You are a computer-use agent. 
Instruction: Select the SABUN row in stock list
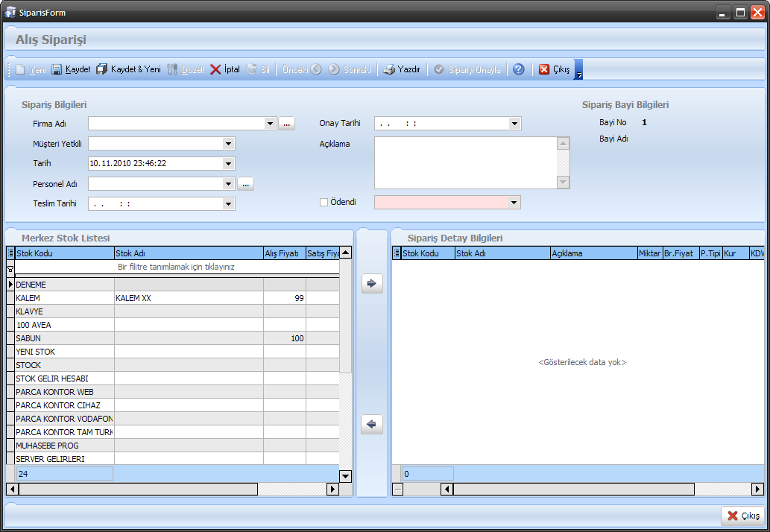pyautogui.click(x=64, y=338)
